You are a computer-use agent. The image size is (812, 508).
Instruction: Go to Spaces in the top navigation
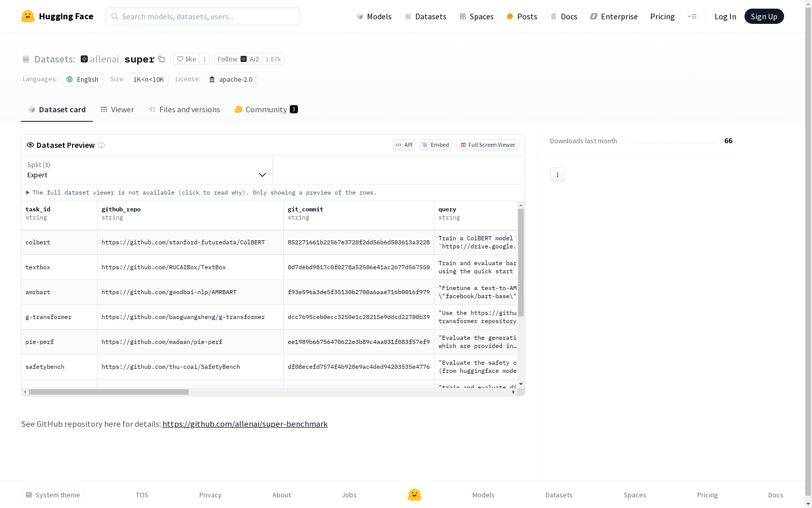[x=477, y=16]
